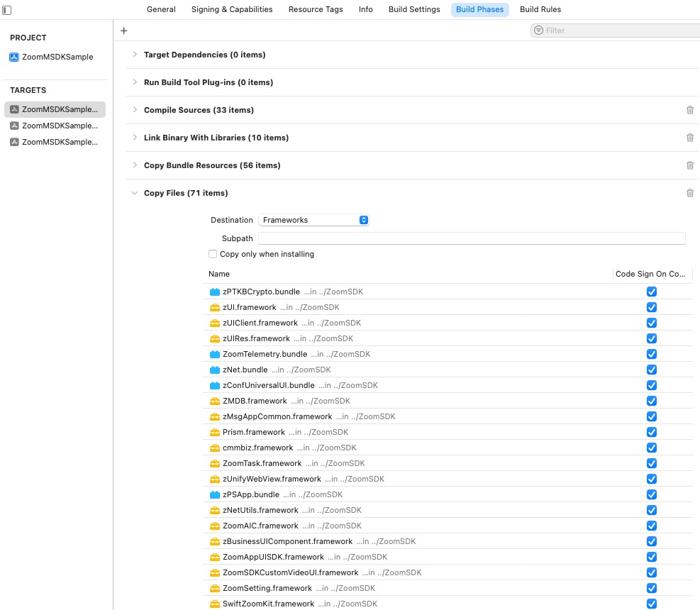The image size is (700, 610).
Task: Switch to Signing & Capabilities tab
Action: point(232,9)
